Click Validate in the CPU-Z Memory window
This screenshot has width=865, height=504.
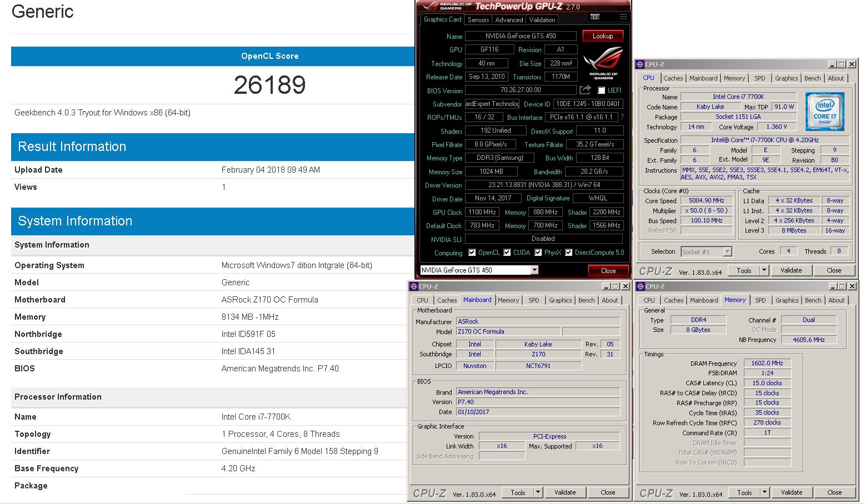(x=792, y=492)
